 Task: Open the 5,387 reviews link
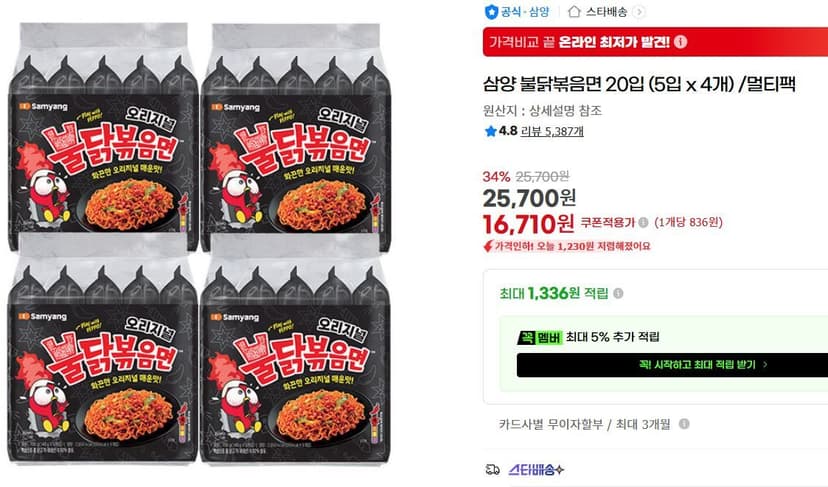click(552, 131)
